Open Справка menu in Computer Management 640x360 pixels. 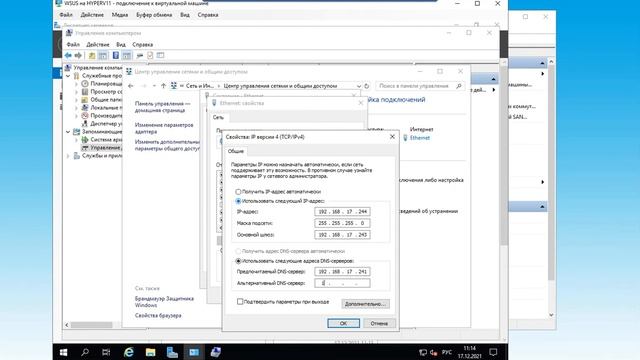coord(142,44)
